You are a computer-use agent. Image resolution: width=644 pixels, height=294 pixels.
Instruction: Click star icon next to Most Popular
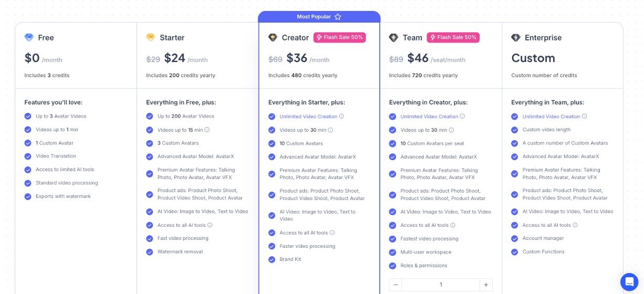[338, 17]
